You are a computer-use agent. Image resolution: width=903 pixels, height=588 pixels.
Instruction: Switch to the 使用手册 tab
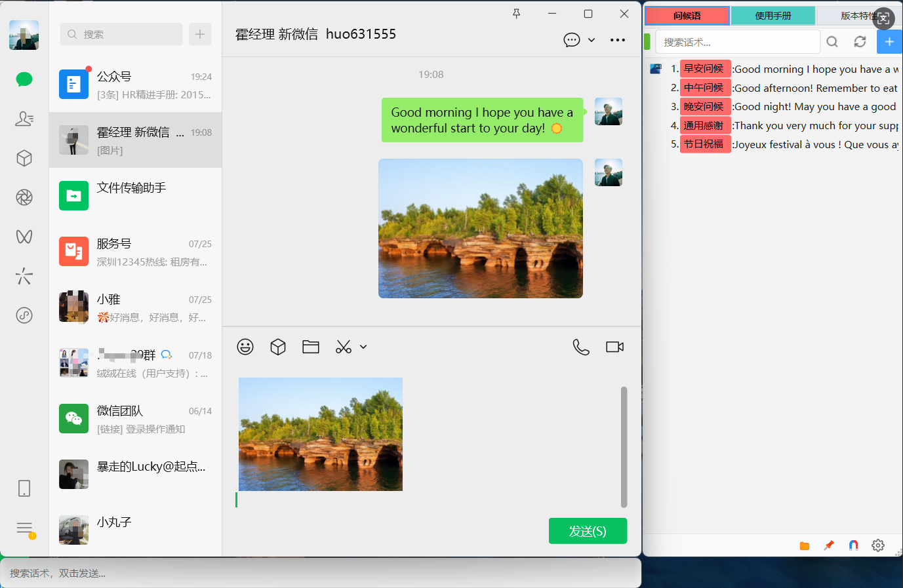773,16
